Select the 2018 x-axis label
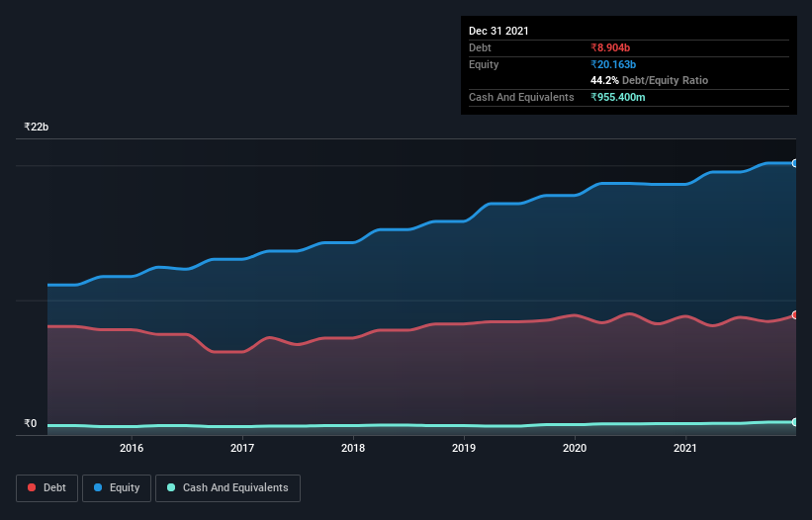Viewport: 812px width, 520px height. coord(353,448)
